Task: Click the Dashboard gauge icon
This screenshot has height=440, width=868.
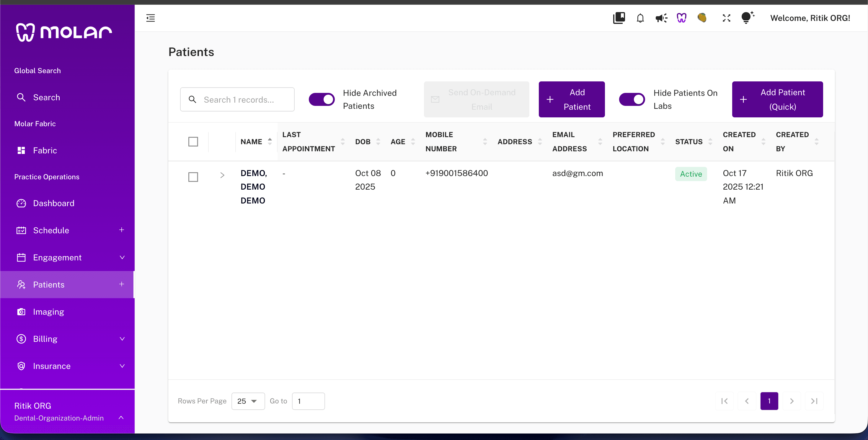Action: point(21,203)
